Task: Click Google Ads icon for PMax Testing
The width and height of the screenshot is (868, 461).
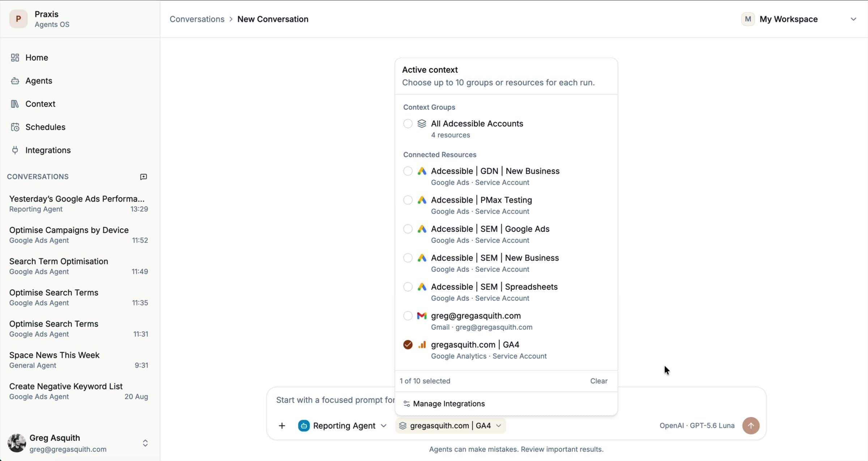Action: (422, 200)
